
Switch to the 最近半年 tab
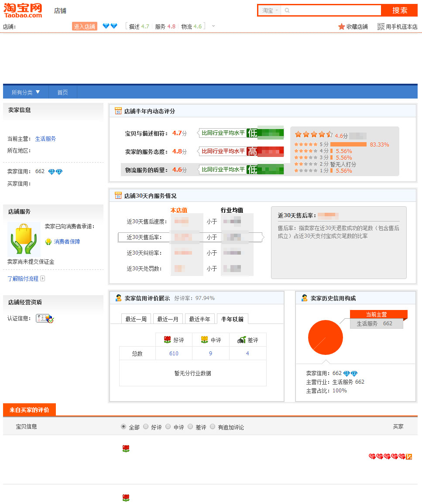[200, 319]
